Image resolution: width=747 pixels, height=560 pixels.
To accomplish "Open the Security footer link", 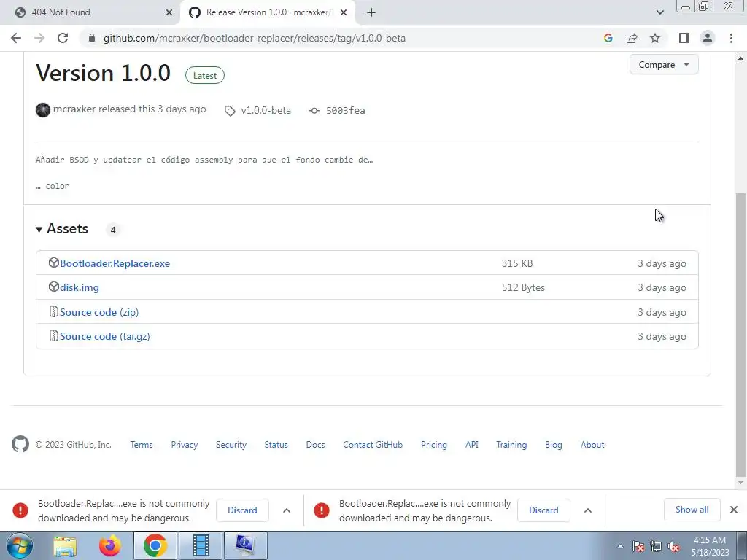I will tap(231, 445).
